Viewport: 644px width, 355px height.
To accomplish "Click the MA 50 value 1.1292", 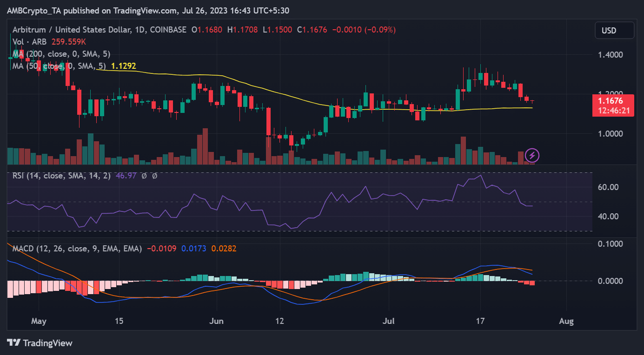I will coord(123,66).
